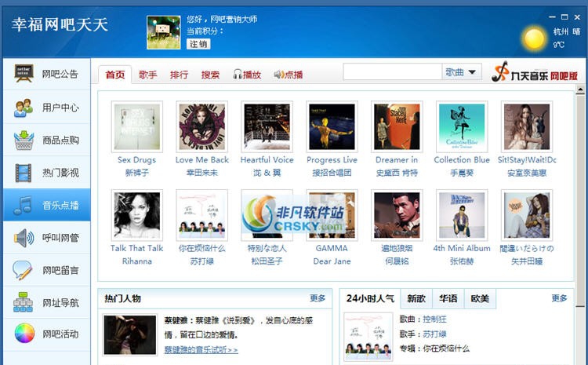Open the 排行 tab
The image size is (588, 365).
coord(179,75)
